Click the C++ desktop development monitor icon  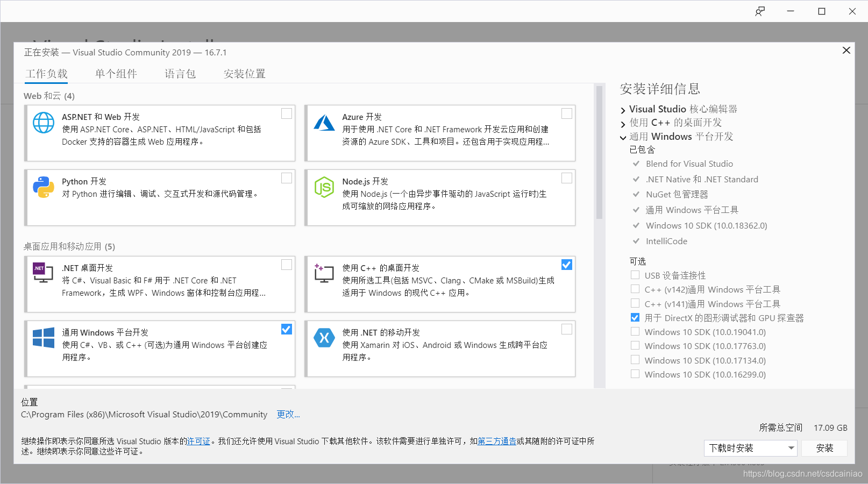(324, 273)
